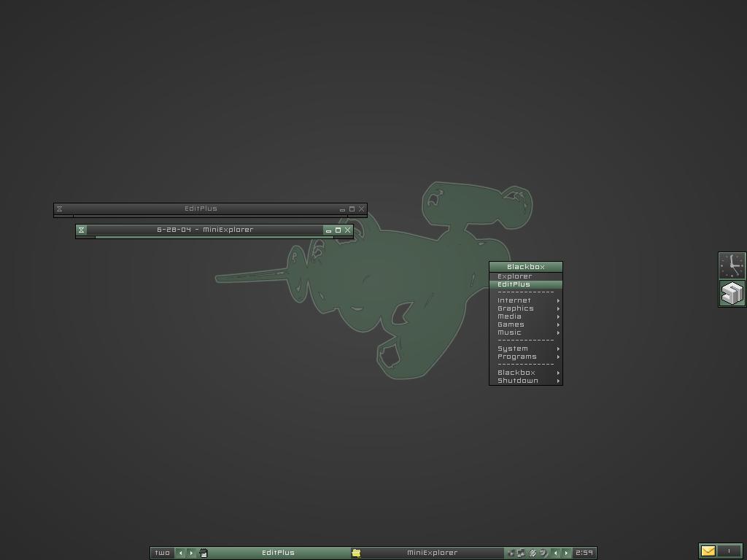The image size is (747, 560).
Task: Click the MiniExplorer window title bar
Action: point(205,230)
